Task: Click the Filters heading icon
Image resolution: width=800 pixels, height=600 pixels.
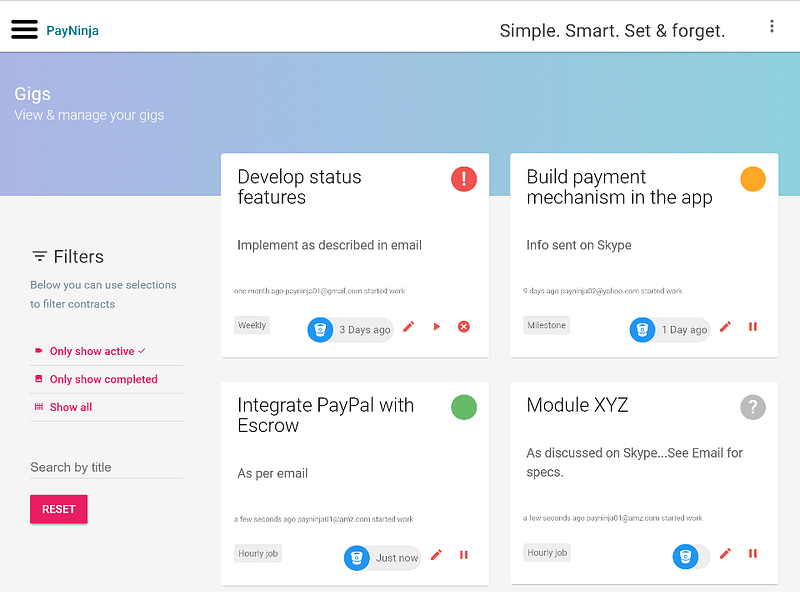Action: click(x=39, y=256)
